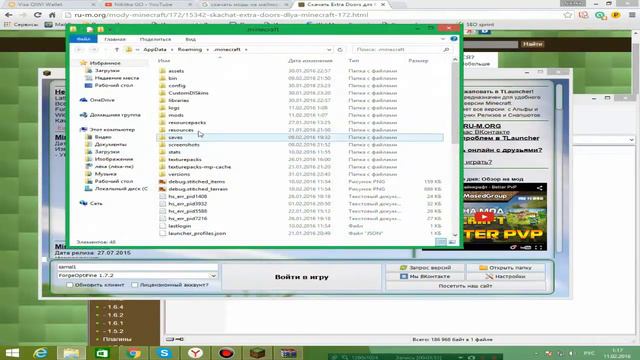640x360 pixels.
Task: Open the 1.6.4 version link on webpage
Action: click(113, 307)
